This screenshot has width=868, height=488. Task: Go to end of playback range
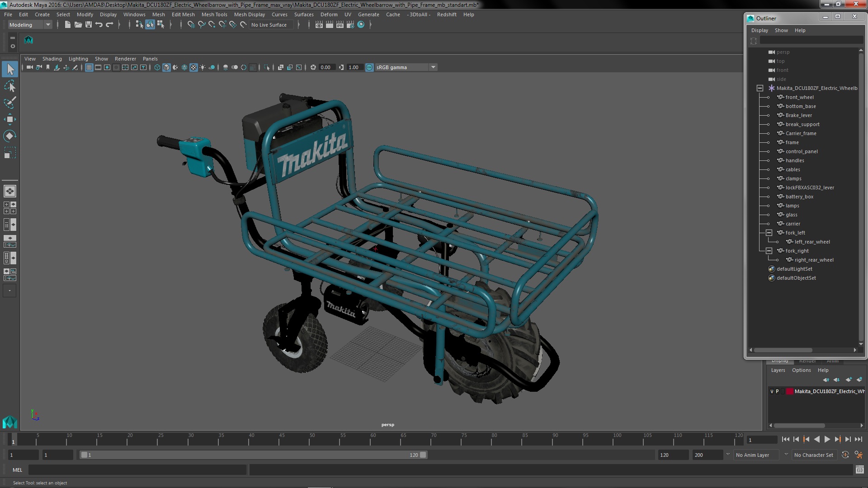[x=859, y=439]
